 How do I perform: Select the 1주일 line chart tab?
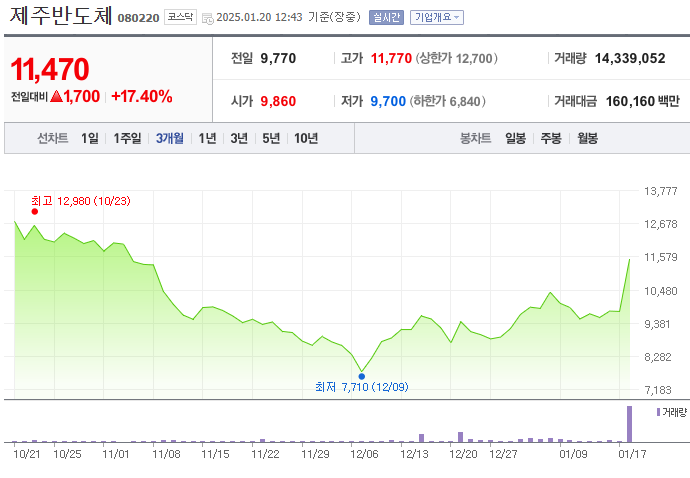(x=128, y=138)
